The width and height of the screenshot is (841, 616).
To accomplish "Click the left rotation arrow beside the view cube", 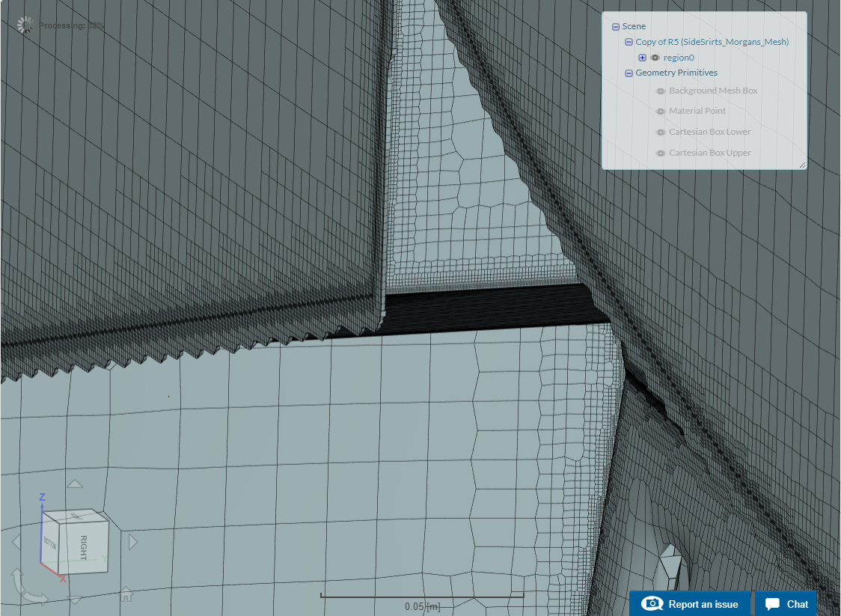I will click(x=16, y=543).
